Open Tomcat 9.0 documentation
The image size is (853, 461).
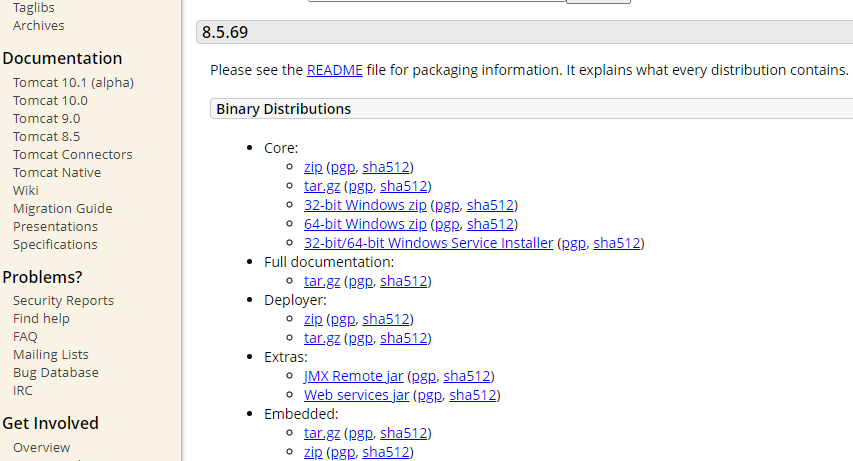[x=46, y=119]
